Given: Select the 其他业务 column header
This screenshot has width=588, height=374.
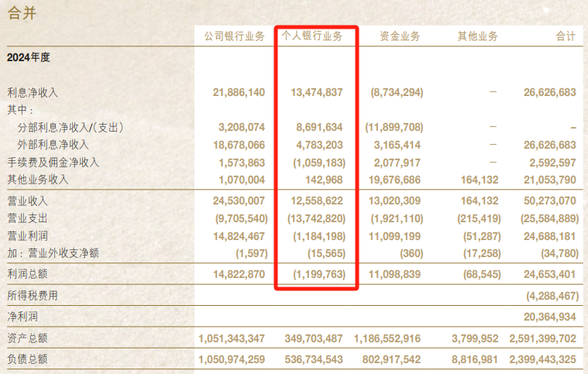Looking at the screenshot, I should [478, 36].
